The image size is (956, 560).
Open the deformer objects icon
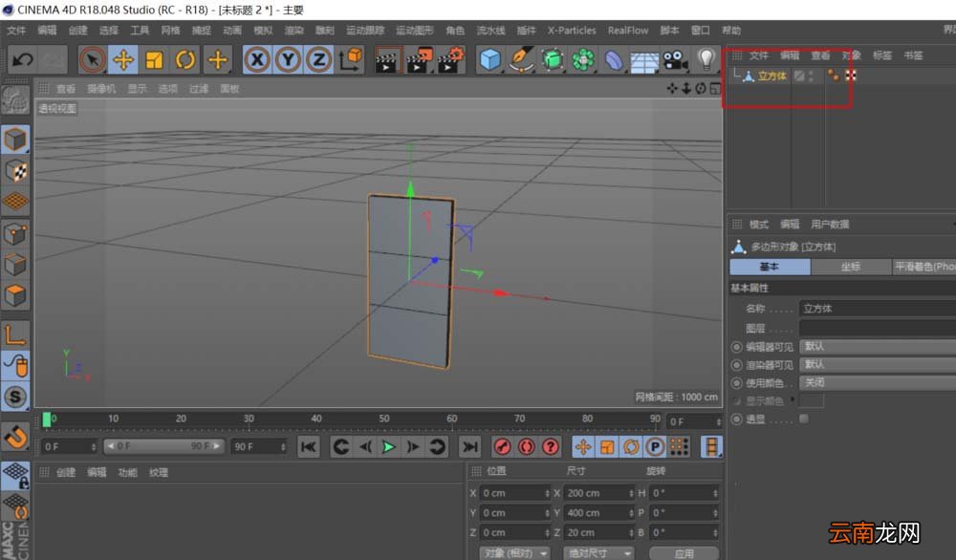[614, 59]
